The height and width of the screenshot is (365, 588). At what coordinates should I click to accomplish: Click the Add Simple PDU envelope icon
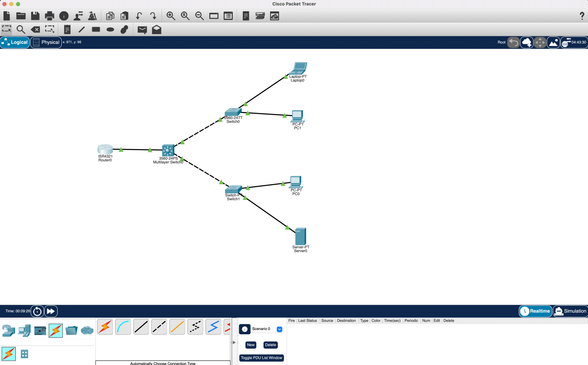click(x=142, y=29)
